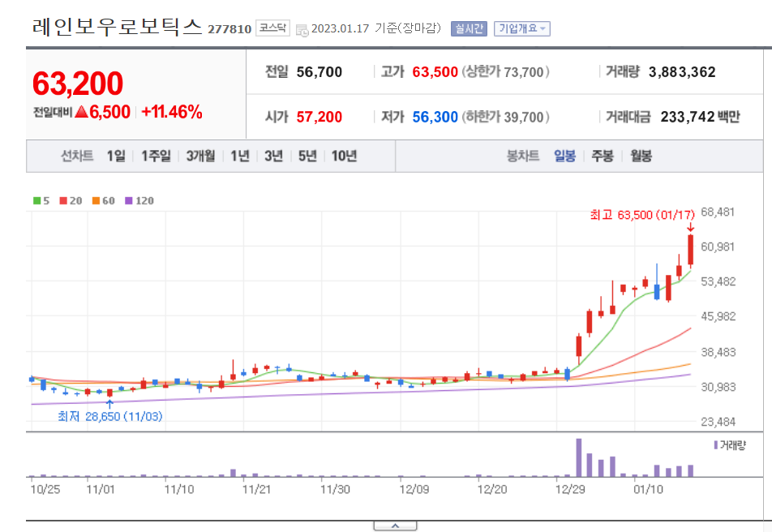Click the calendar icon beside the date 2023.01.17

tap(302, 30)
